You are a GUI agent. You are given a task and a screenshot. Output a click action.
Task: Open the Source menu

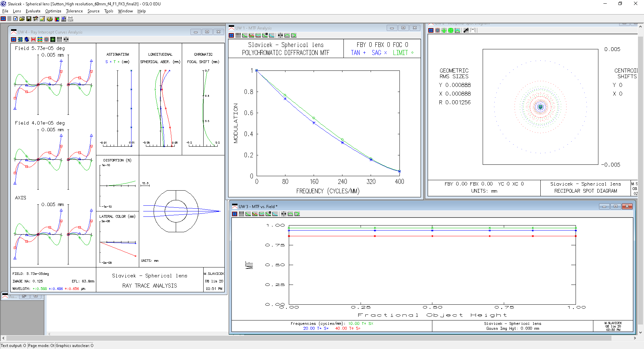[93, 11]
